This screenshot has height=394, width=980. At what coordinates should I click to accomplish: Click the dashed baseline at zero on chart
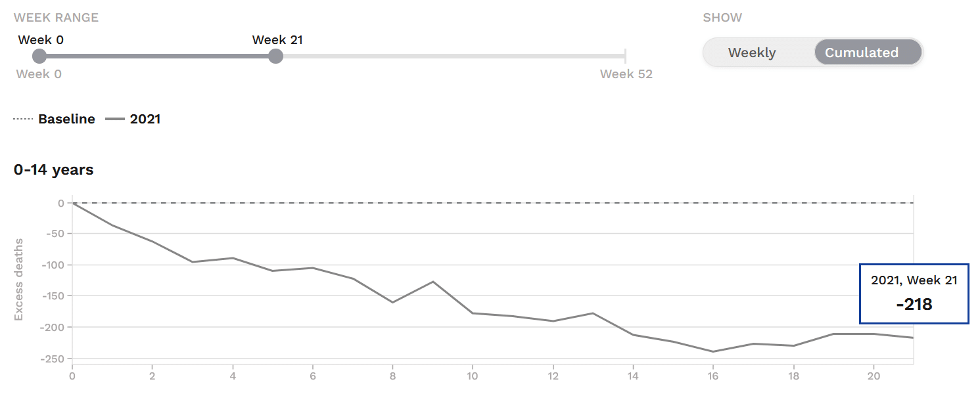pyautogui.click(x=493, y=203)
